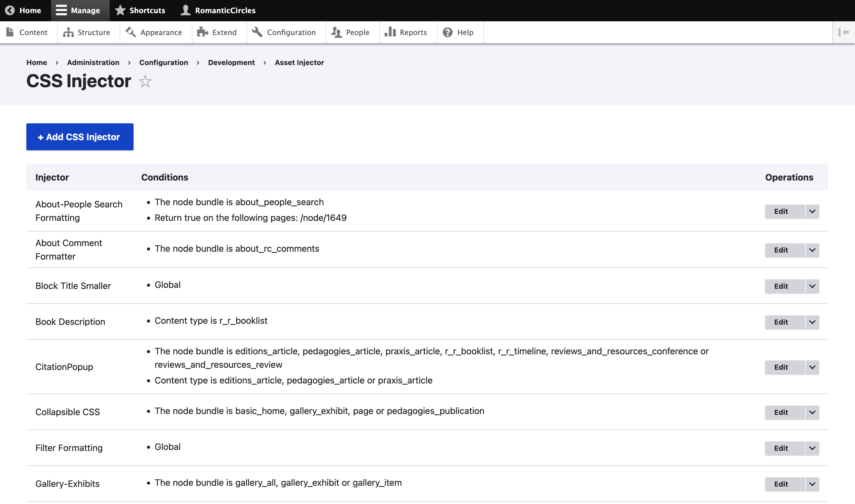Click 'The node bundle is about_rc_comments' condition
Image resolution: width=855 pixels, height=504 pixels.
pos(237,249)
